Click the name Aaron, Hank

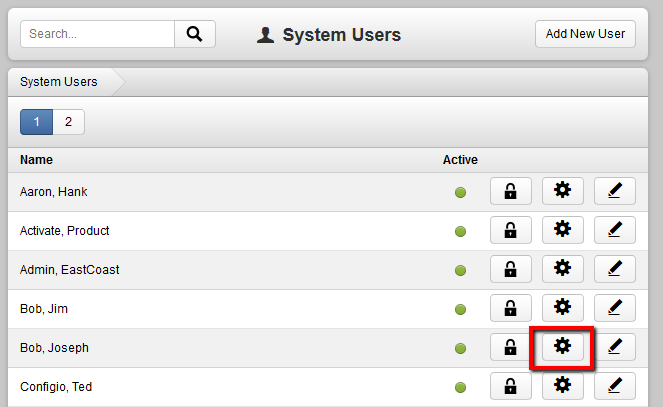pyautogui.click(x=54, y=192)
